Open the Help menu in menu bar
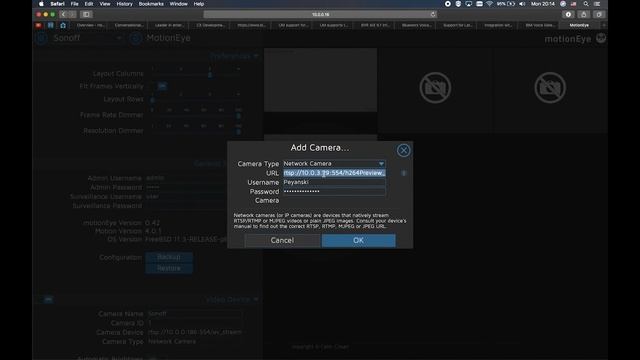This screenshot has height=360, width=640. 199,4
